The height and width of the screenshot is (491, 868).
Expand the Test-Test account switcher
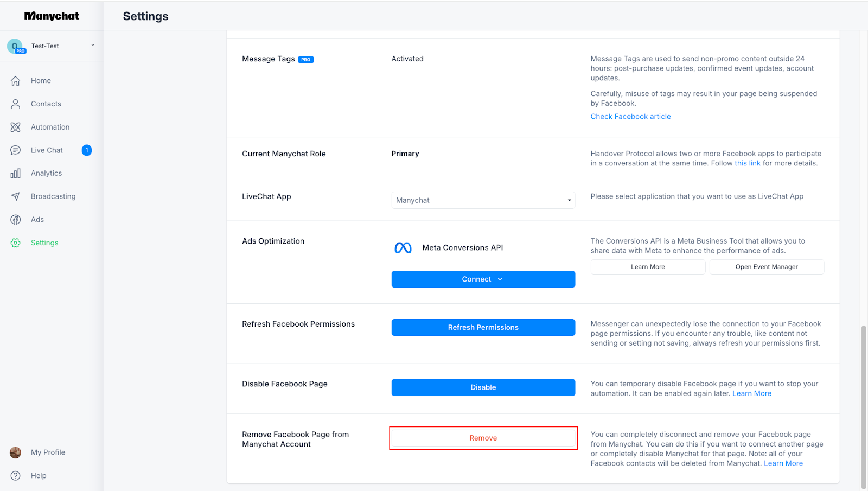(93, 46)
